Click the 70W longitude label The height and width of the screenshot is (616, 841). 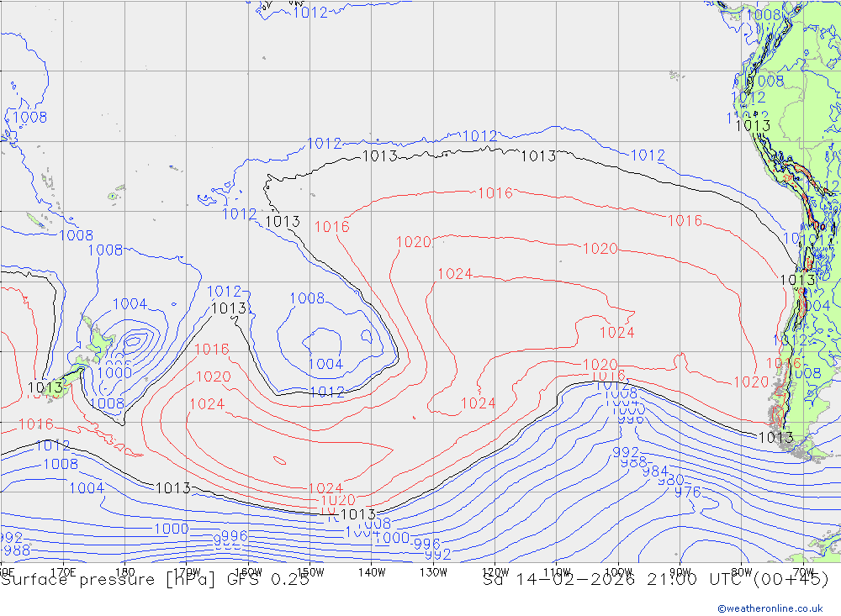803,572
